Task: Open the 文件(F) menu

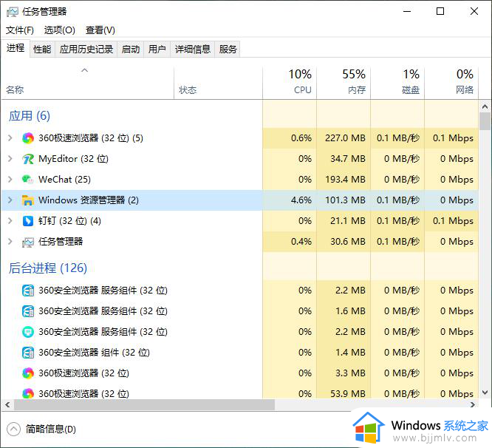Action: (x=20, y=30)
